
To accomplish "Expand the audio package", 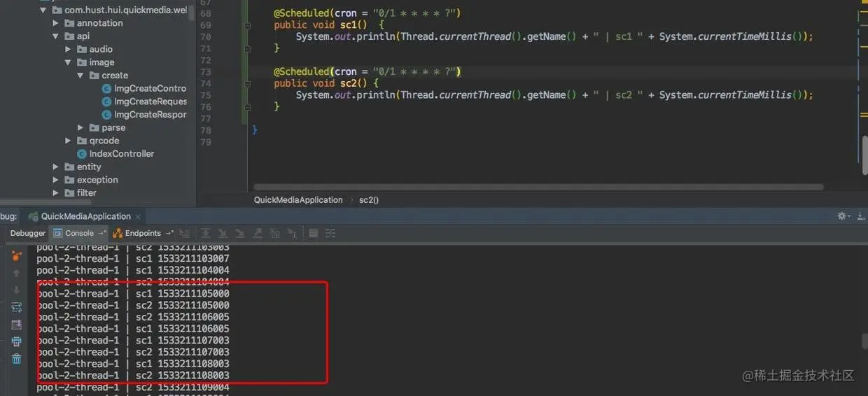I will pos(69,50).
